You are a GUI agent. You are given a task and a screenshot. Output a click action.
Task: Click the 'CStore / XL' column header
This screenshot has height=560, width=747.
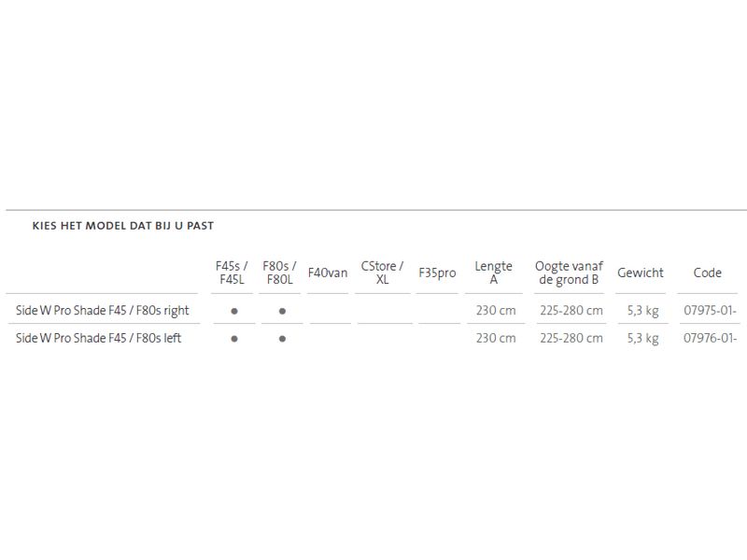(382, 273)
